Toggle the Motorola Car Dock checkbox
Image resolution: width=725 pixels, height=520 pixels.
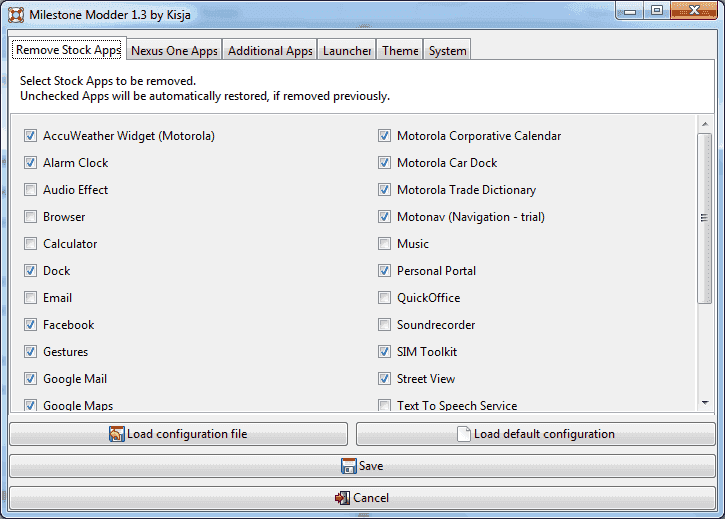384,163
